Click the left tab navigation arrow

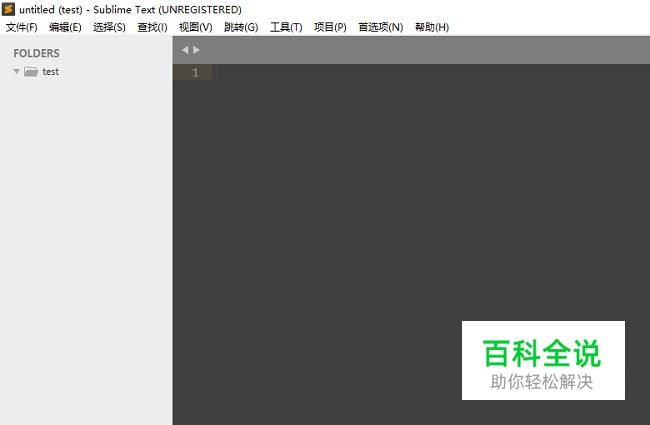[185, 50]
